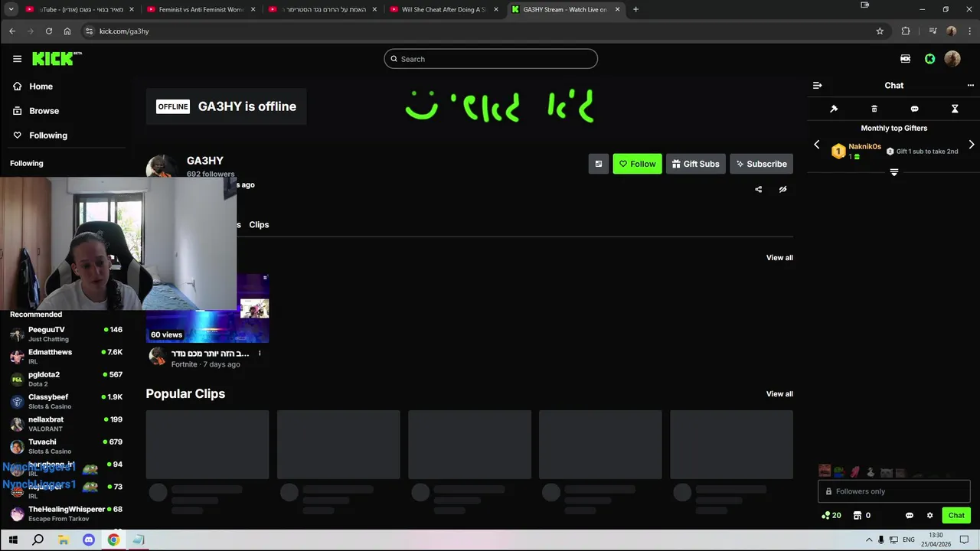Click the crossed-out eye hide icon
This screenshot has width=980, height=551.
782,190
